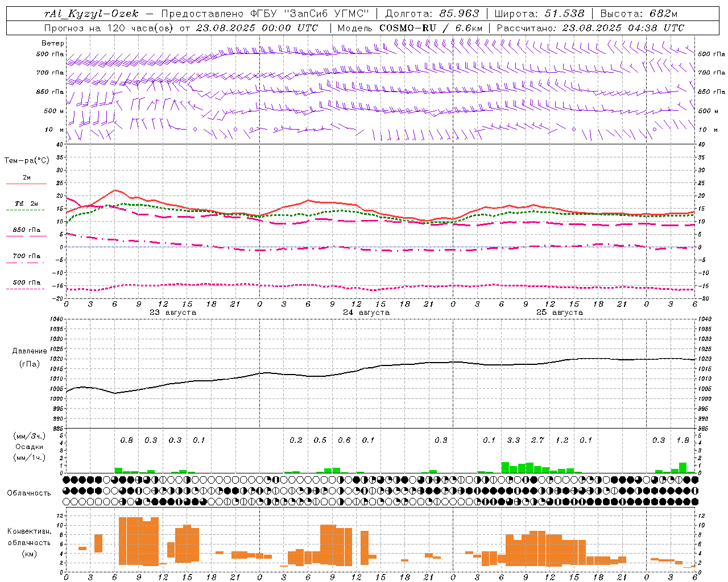Select the 0.2 precipitation value
Viewport: 728px width, 582px height.
[296, 440]
